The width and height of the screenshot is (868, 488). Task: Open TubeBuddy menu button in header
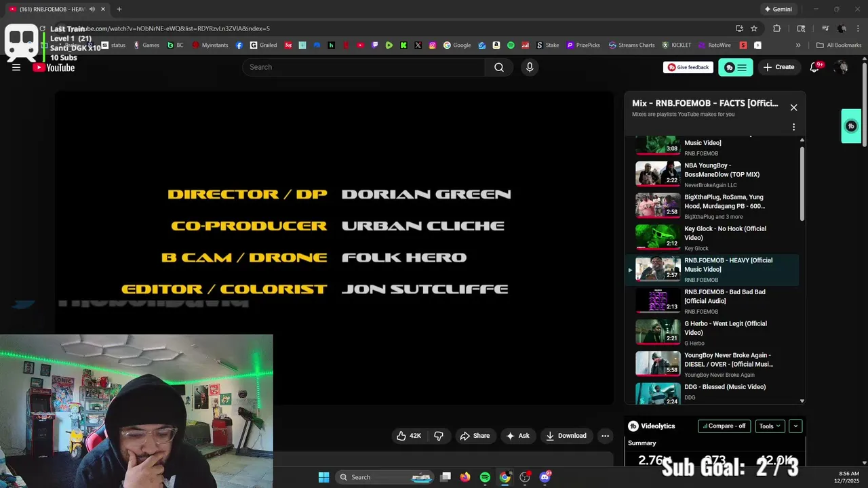click(736, 67)
